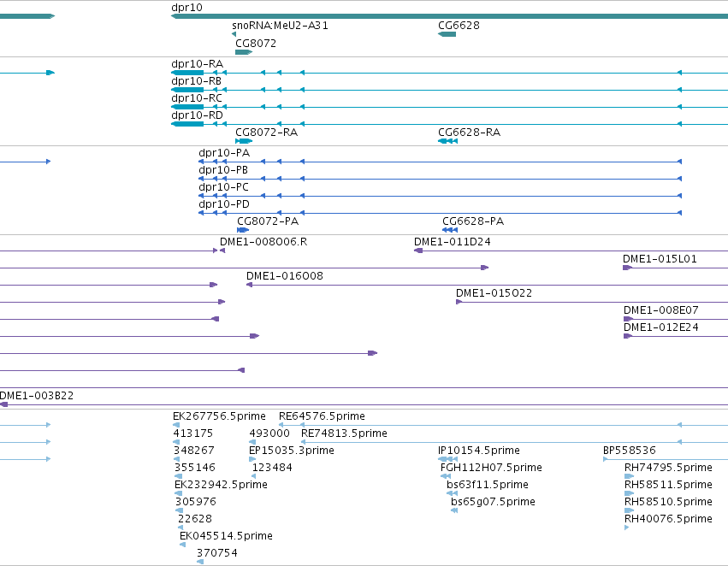The height and width of the screenshot is (566, 728).
Task: Select EST RH58510.5prime
Action: (x=668, y=502)
